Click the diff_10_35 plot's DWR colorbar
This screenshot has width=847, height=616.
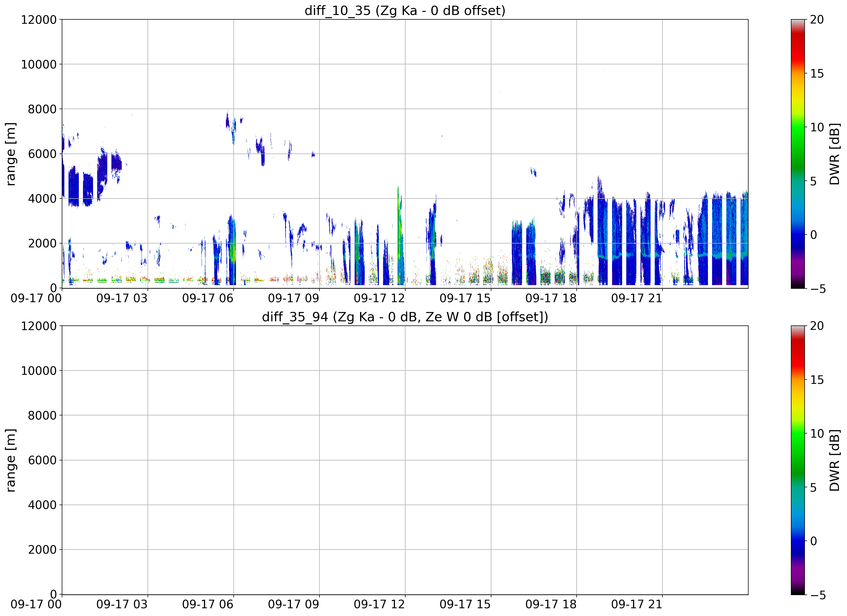(x=798, y=154)
